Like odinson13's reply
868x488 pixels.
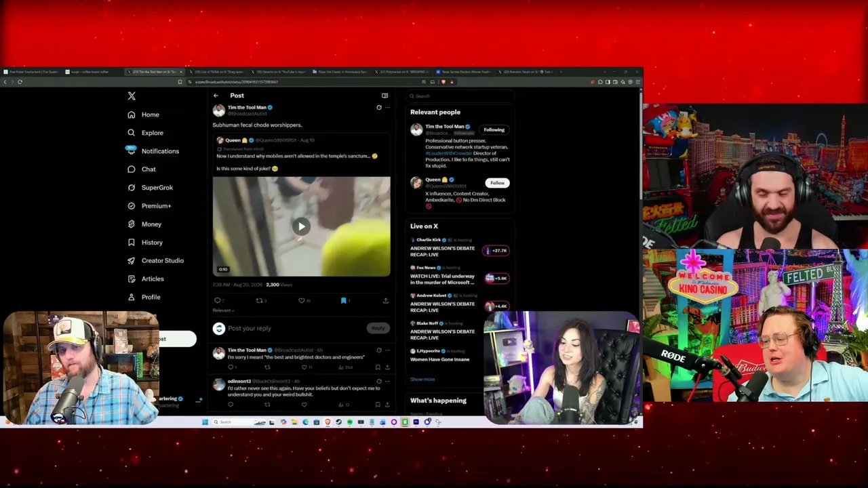(304, 405)
